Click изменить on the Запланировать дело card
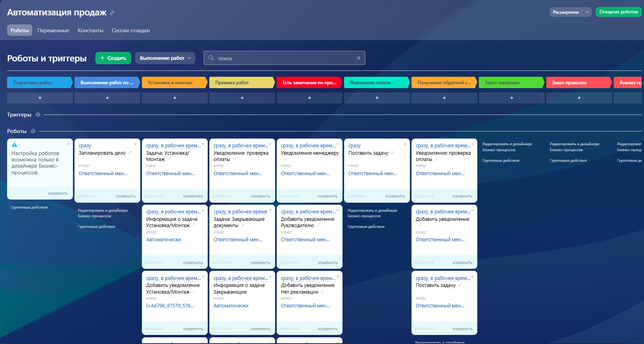Image resolution: width=644 pixels, height=344 pixels. (x=125, y=196)
